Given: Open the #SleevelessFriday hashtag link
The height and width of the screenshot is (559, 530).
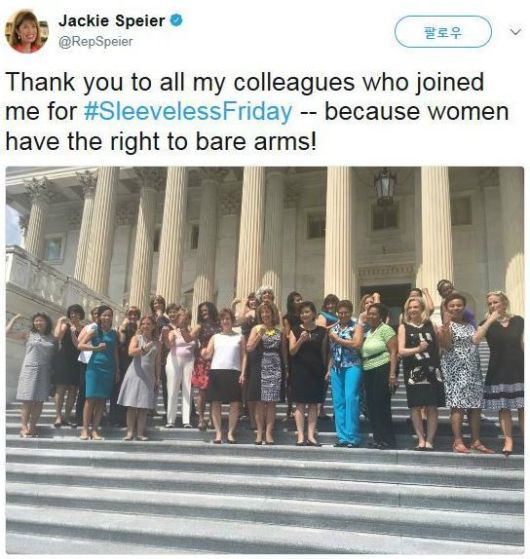Looking at the screenshot, I should pyautogui.click(x=188, y=111).
